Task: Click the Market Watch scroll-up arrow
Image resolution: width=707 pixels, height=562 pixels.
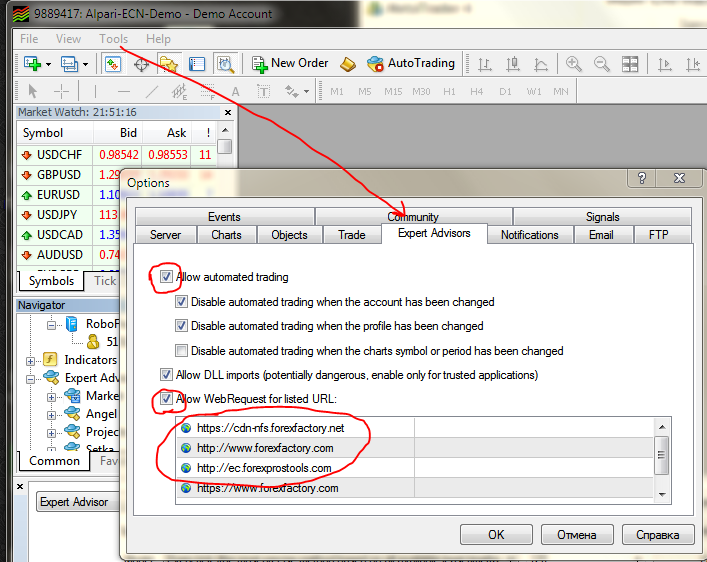Action: [x=225, y=130]
